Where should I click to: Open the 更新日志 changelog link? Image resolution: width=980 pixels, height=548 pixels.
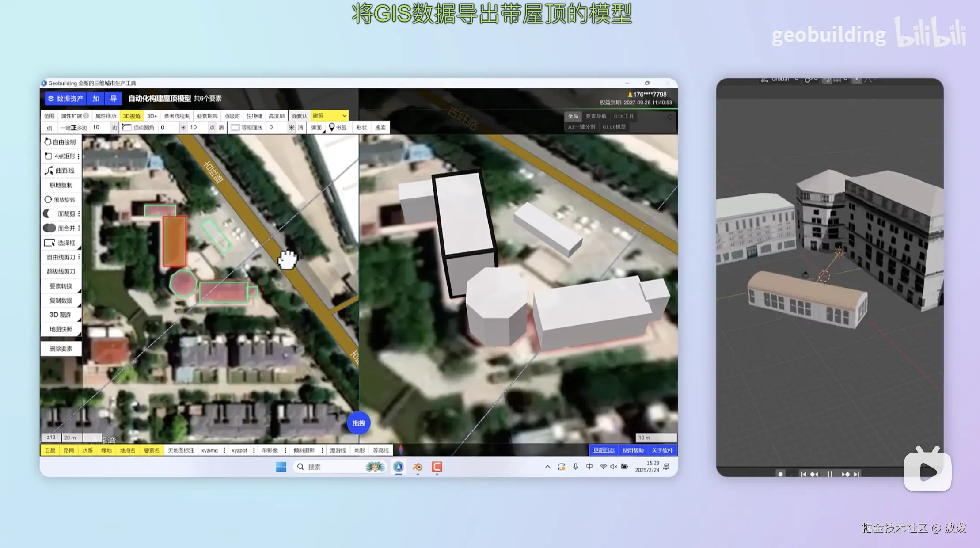coord(604,450)
